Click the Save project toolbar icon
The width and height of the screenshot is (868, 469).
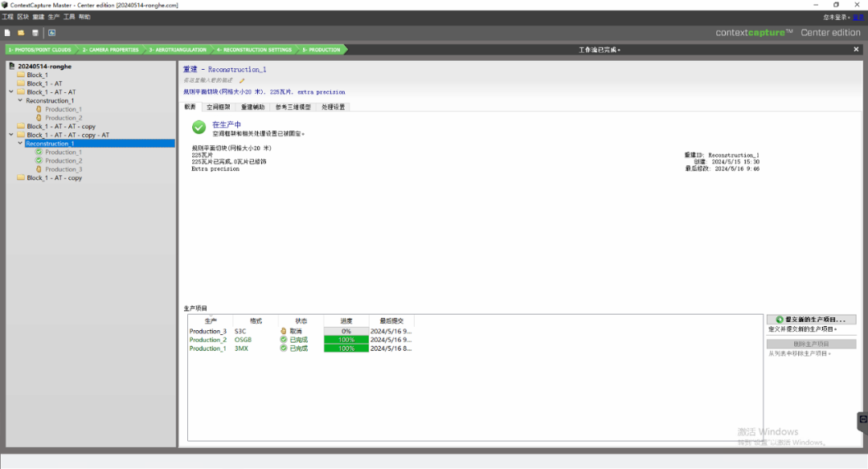(35, 33)
